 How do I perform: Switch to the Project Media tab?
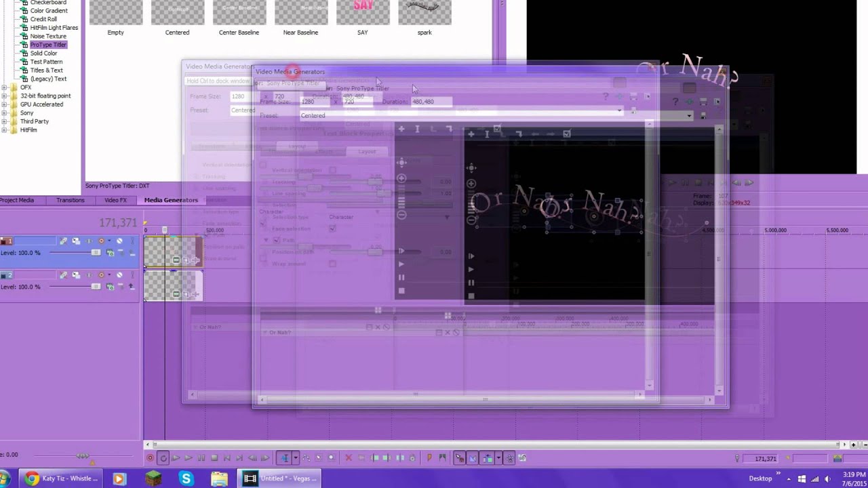(17, 201)
